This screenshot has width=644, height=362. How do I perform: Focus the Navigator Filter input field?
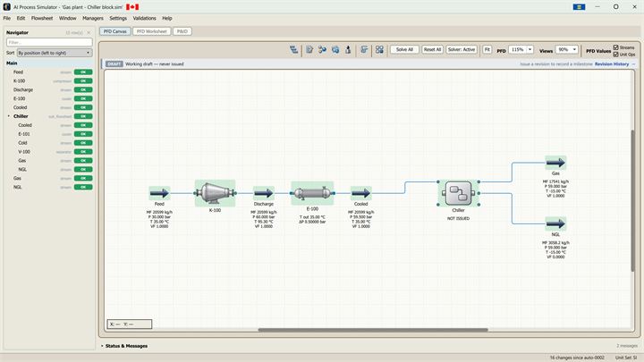pyautogui.click(x=49, y=42)
